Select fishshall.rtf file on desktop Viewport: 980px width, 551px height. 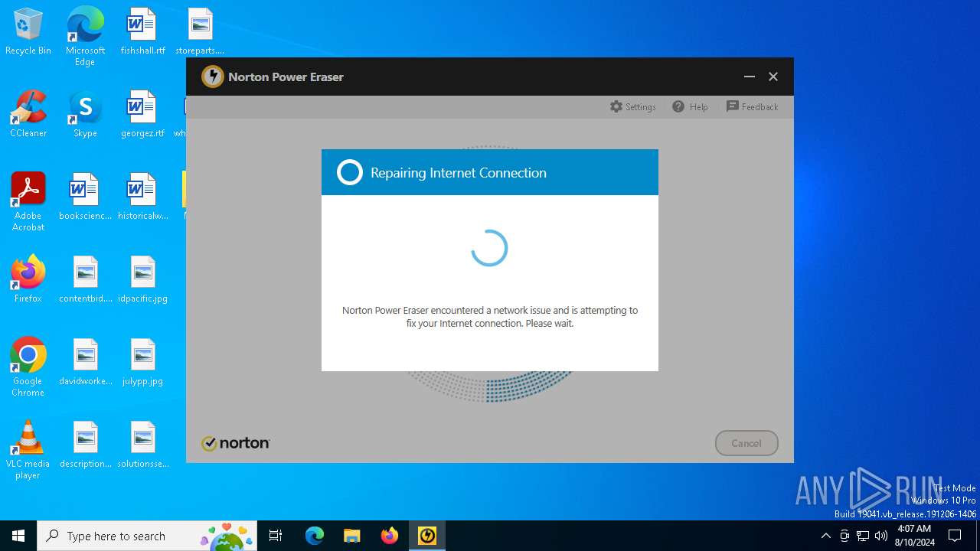[142, 32]
